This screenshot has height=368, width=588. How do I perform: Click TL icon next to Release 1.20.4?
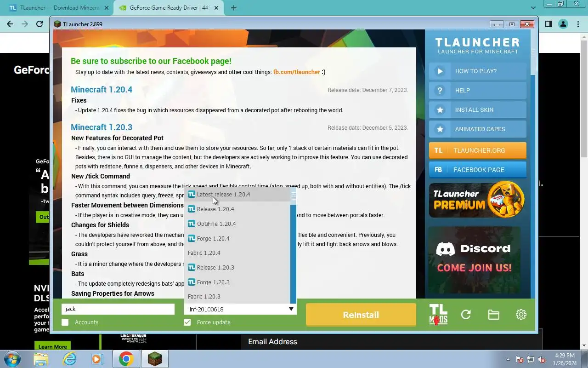pyautogui.click(x=192, y=209)
